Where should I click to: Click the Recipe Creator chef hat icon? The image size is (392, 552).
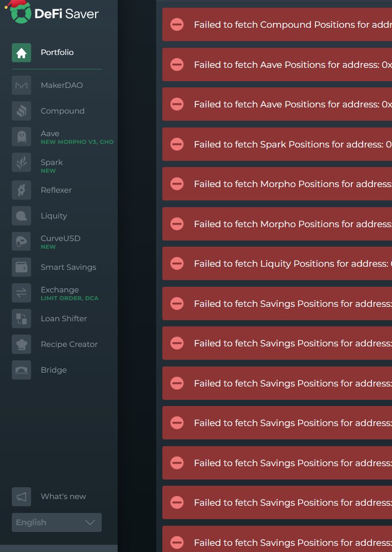pos(22,344)
